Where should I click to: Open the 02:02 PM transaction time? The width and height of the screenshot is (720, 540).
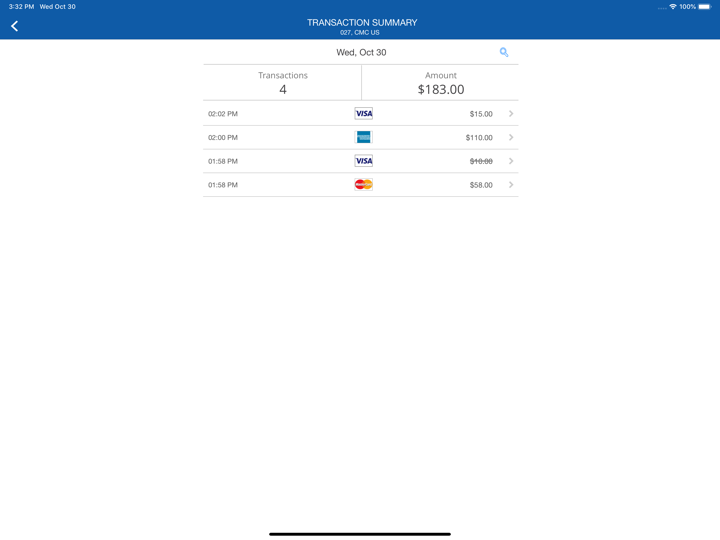tap(223, 114)
